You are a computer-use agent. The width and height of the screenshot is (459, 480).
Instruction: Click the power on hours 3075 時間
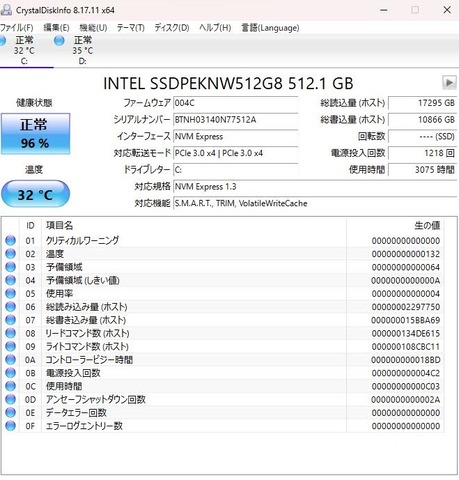(422, 170)
